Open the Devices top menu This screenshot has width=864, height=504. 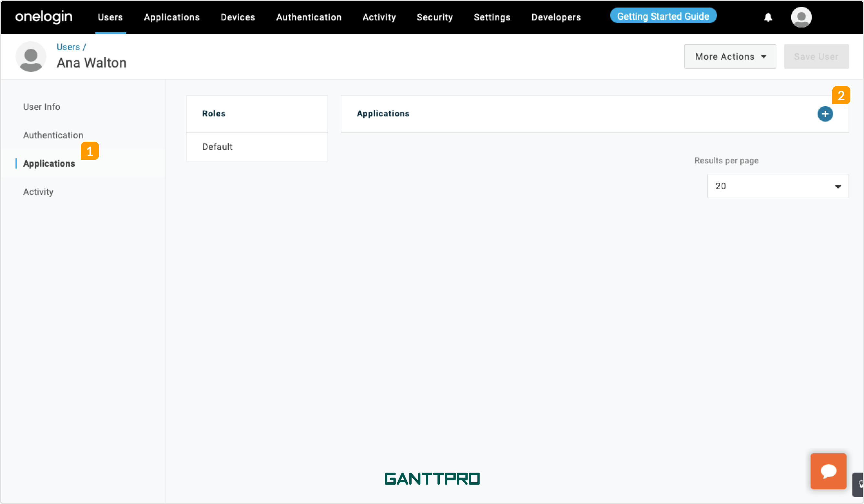tap(238, 17)
